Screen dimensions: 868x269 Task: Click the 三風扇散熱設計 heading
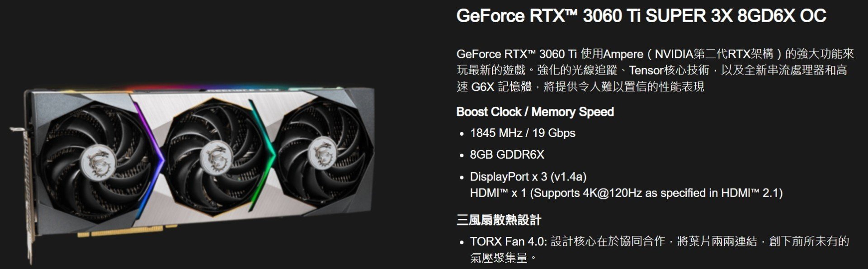499,220
